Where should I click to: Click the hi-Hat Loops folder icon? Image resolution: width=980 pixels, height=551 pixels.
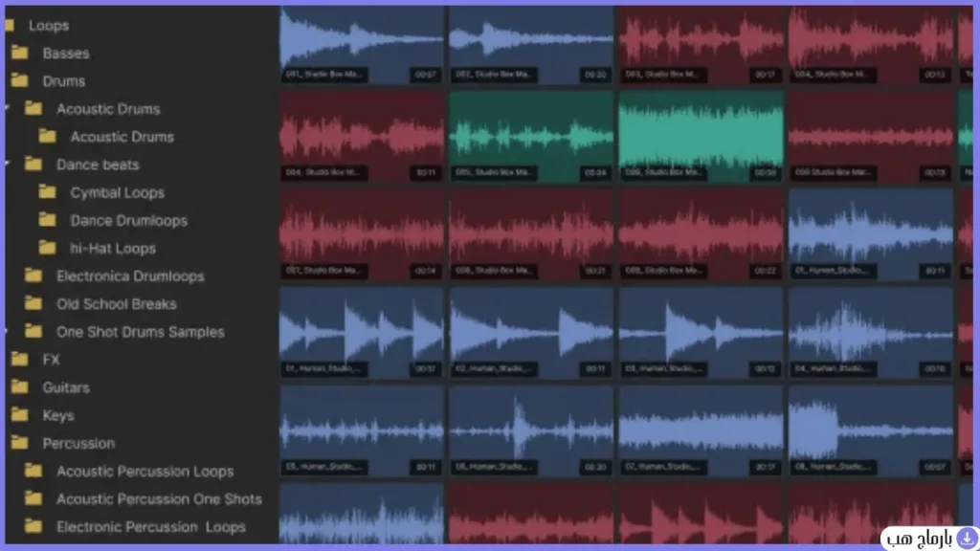click(x=48, y=248)
